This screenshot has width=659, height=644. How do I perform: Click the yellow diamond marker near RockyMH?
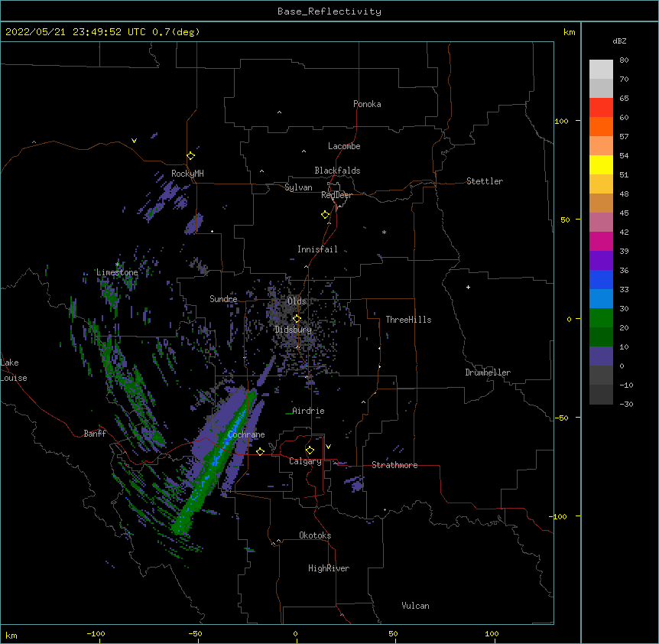point(191,156)
